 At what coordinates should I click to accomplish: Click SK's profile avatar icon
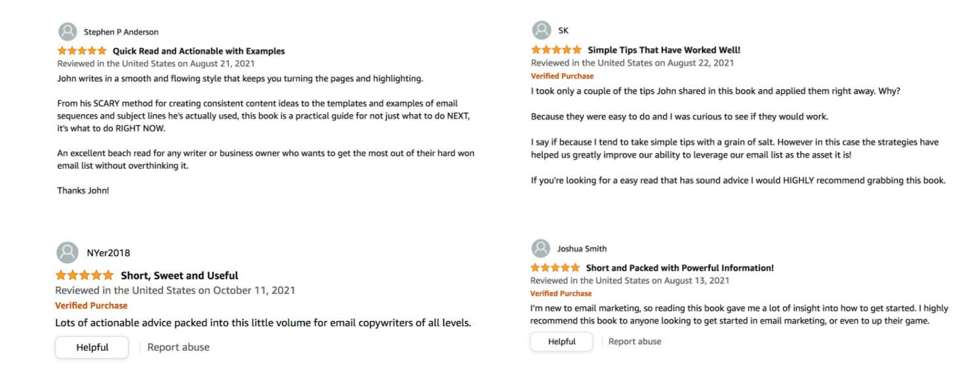click(541, 30)
